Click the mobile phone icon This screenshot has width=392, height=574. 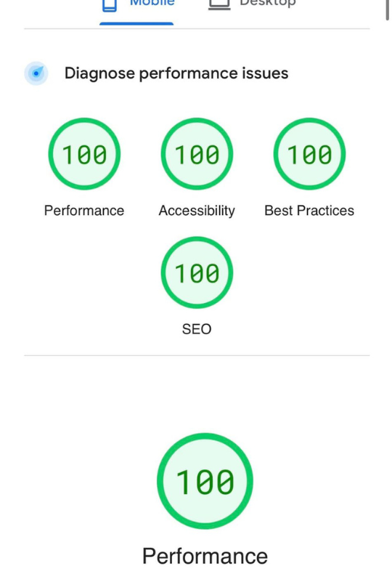110,5
